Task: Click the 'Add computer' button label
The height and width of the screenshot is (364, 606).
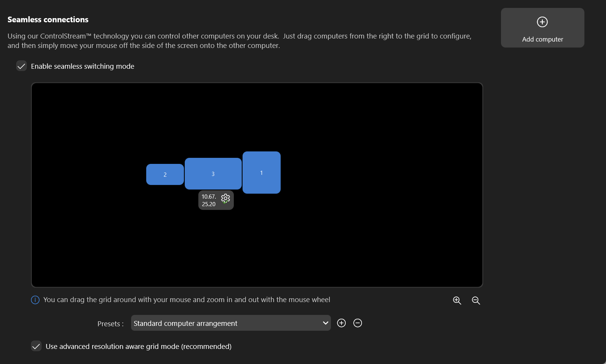Action: click(x=542, y=39)
